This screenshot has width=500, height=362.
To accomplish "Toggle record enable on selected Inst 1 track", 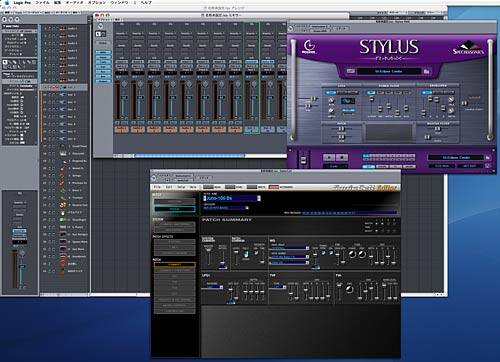I will (55, 87).
